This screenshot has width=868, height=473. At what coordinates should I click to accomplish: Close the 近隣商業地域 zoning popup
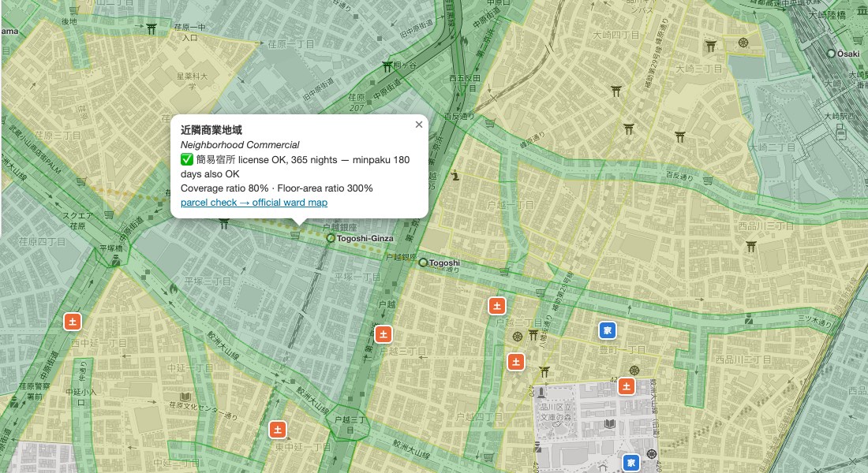pos(419,125)
